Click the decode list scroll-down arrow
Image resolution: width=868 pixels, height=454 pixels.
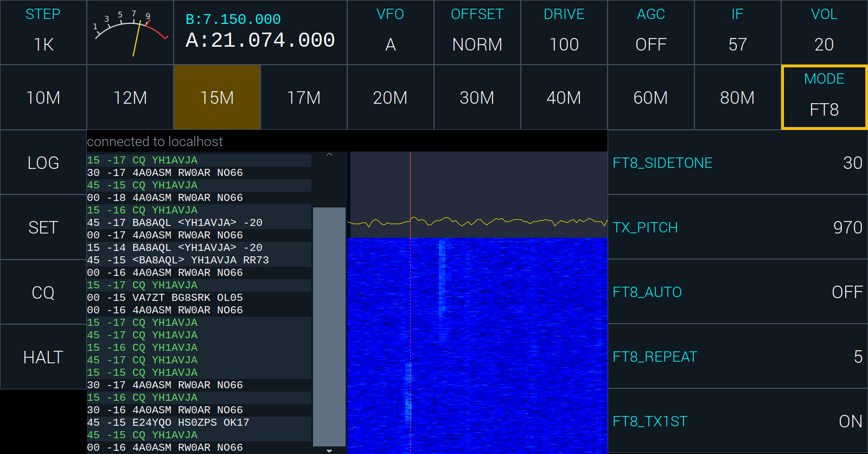(x=329, y=450)
